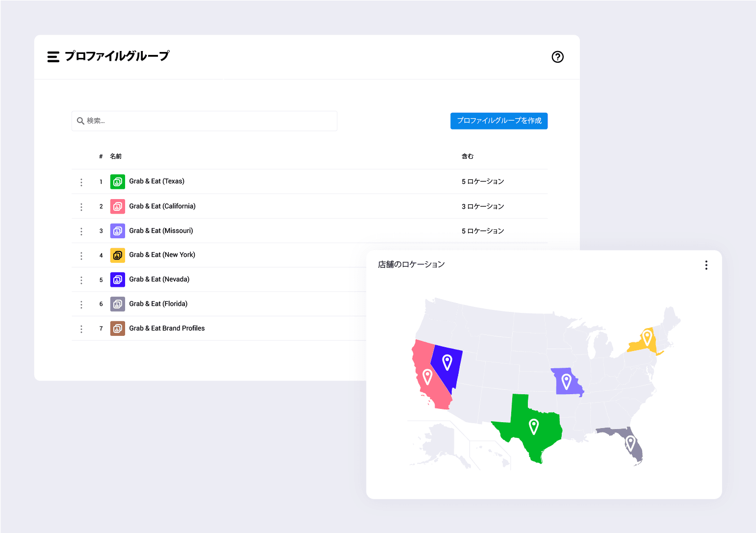Open the Grab & Eat (Nevada) group
Image resolution: width=756 pixels, height=533 pixels.
tap(159, 279)
